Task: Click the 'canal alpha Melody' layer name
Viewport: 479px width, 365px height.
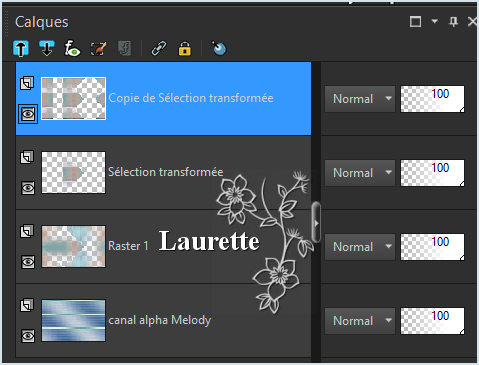Action: point(160,320)
